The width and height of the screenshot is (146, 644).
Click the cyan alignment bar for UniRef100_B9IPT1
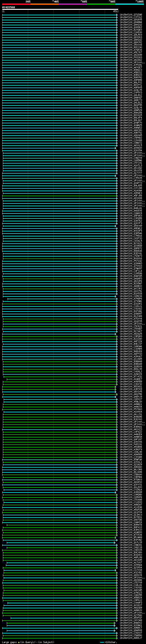click(x=60, y=85)
